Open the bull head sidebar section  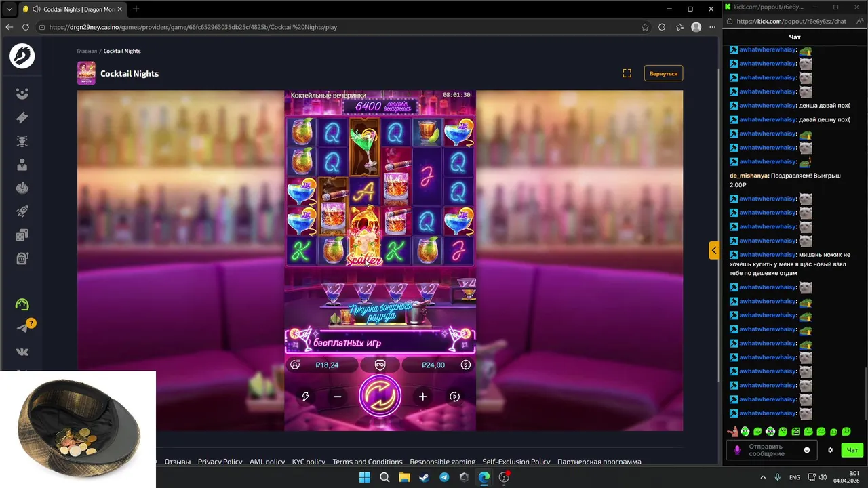(22, 141)
